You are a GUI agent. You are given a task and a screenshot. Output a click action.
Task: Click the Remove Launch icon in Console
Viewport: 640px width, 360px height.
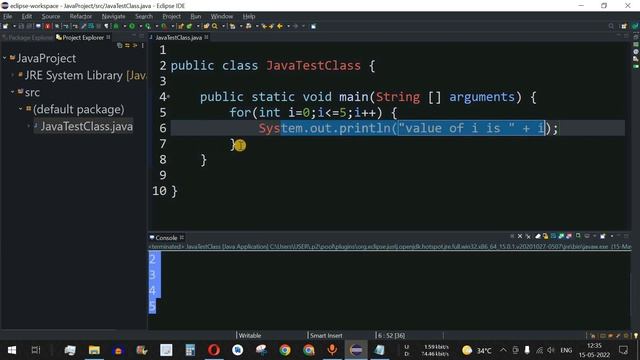520,236
